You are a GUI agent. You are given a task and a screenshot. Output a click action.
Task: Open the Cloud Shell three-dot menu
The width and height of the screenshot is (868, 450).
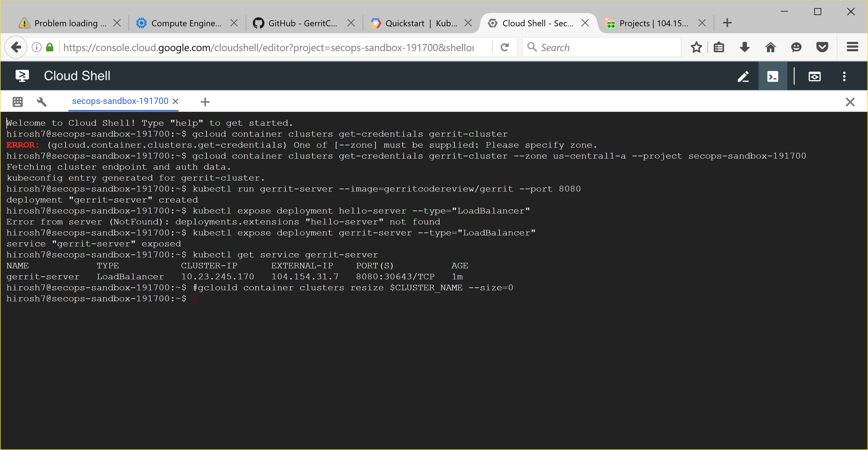[x=844, y=77]
